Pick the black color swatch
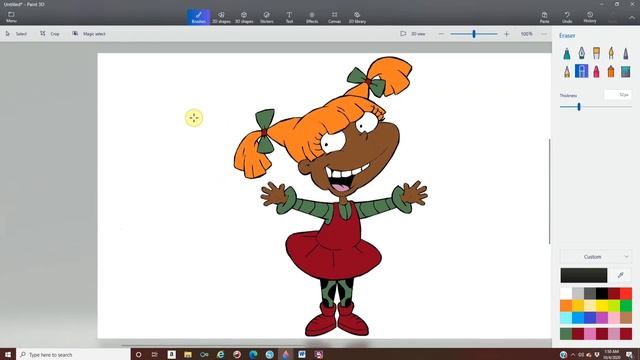The image size is (640, 360). coord(602,293)
